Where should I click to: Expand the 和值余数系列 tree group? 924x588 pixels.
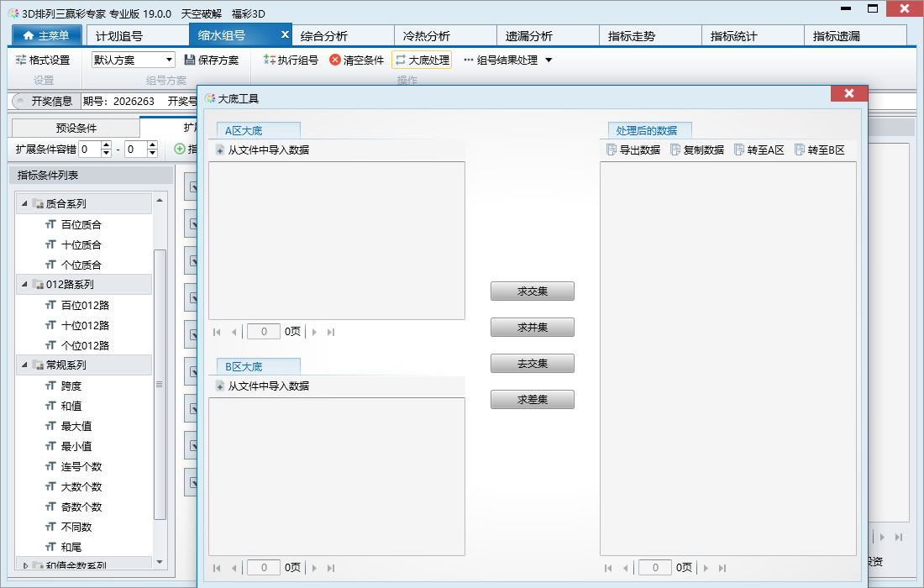(24, 565)
